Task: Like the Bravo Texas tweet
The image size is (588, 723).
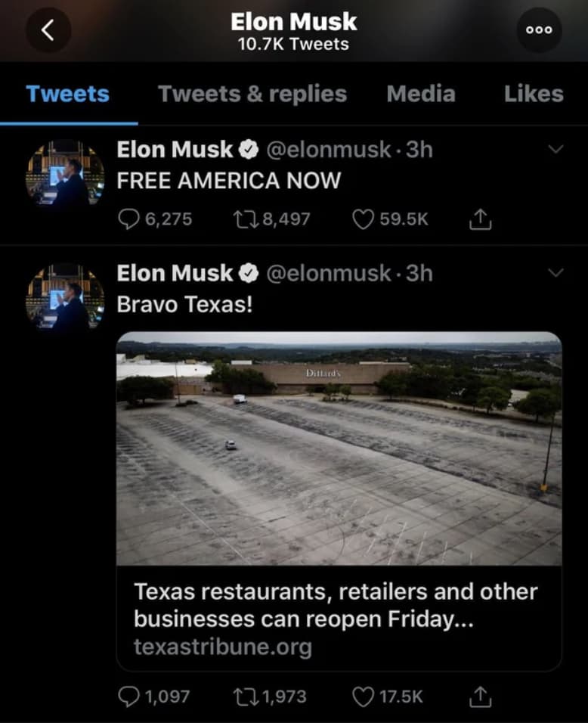Action: coord(363,697)
